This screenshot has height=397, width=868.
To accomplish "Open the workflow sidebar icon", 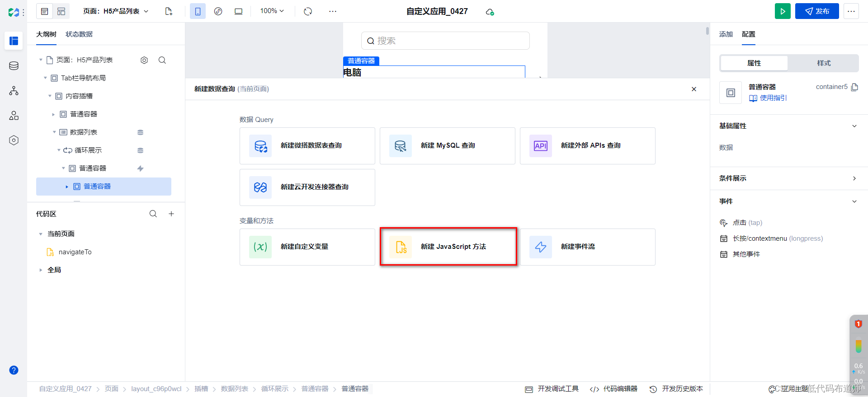I will pos(14,91).
